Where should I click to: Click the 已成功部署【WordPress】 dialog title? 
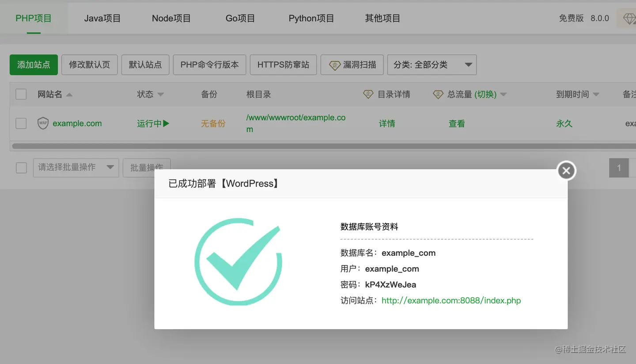click(224, 184)
